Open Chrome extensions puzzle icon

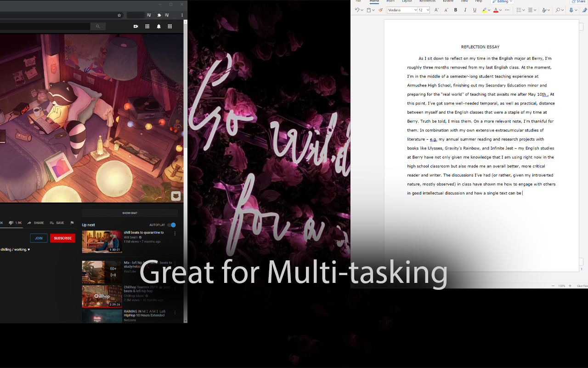tap(159, 15)
